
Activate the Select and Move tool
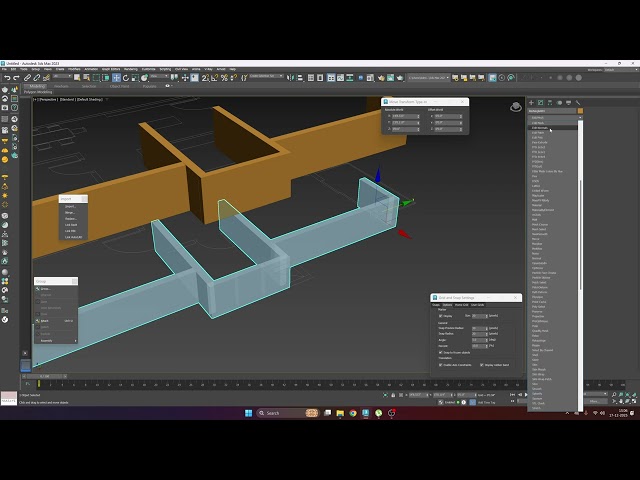click(116, 78)
